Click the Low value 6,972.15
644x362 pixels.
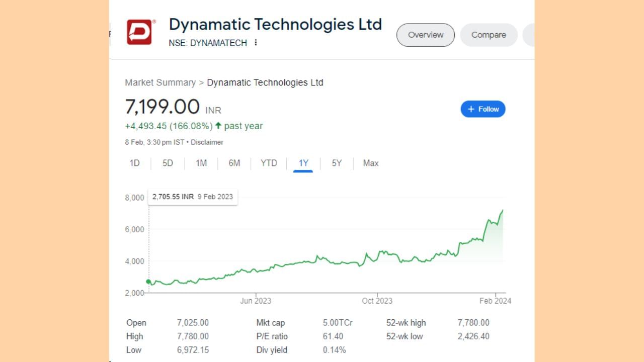193,350
